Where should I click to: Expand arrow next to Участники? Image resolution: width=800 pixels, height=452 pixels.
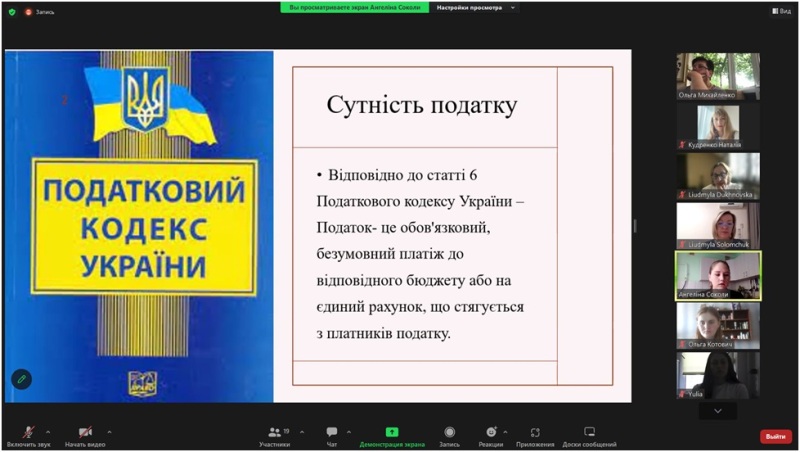click(x=302, y=432)
